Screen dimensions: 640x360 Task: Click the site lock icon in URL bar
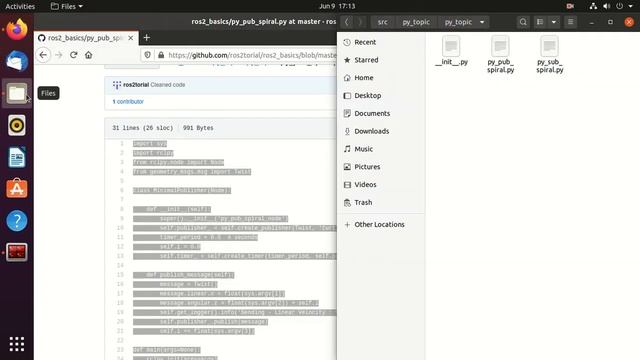(x=161, y=55)
